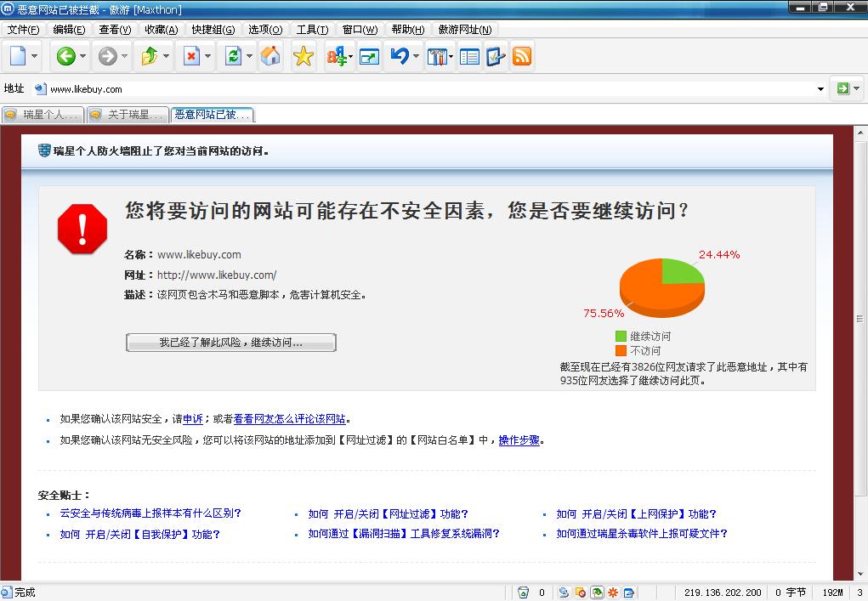Viewport: 868px width, 601px height.
Task: Click the page scrollbar down arrow
Action: click(860, 574)
